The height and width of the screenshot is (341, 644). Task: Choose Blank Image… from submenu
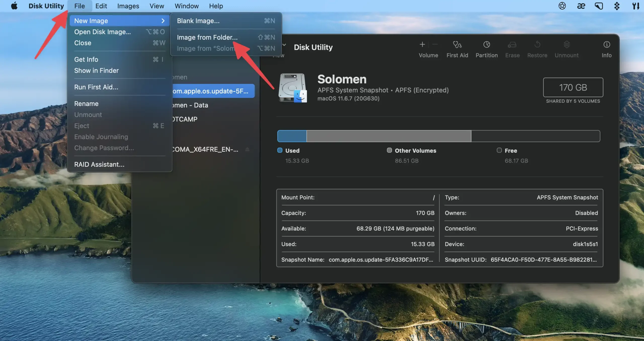[226, 21]
